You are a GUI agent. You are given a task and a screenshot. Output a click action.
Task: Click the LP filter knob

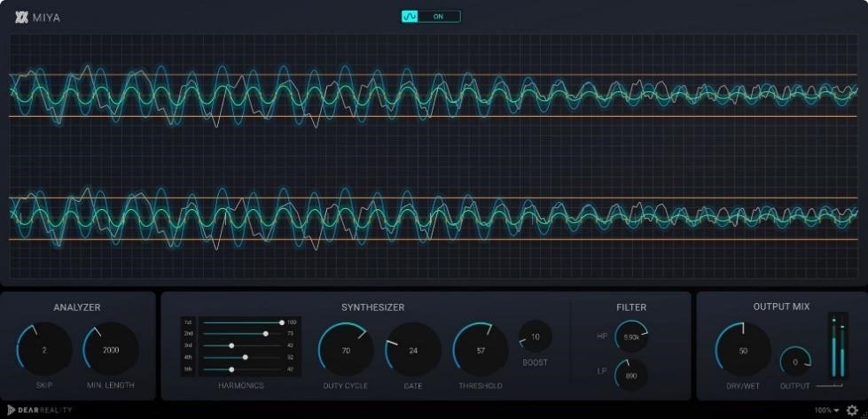(631, 376)
